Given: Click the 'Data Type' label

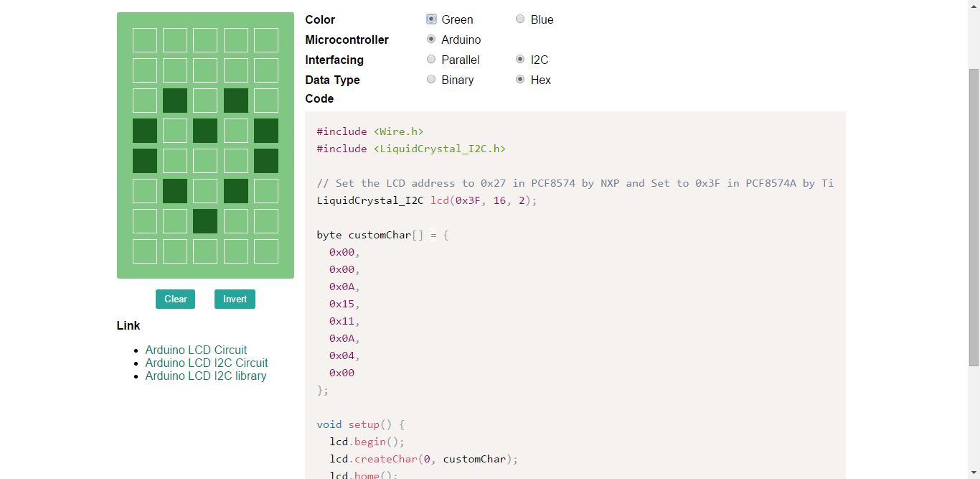Looking at the screenshot, I should (x=332, y=80).
